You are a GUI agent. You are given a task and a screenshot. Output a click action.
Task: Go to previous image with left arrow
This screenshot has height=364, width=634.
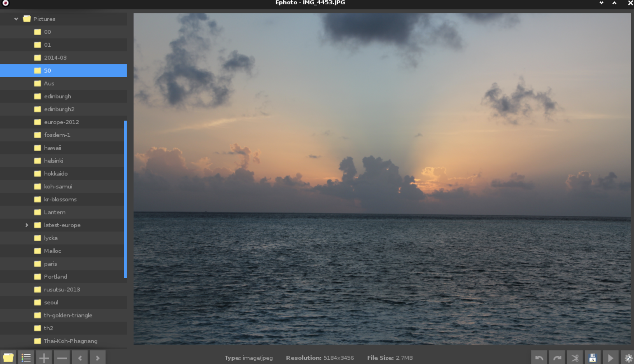click(x=80, y=358)
